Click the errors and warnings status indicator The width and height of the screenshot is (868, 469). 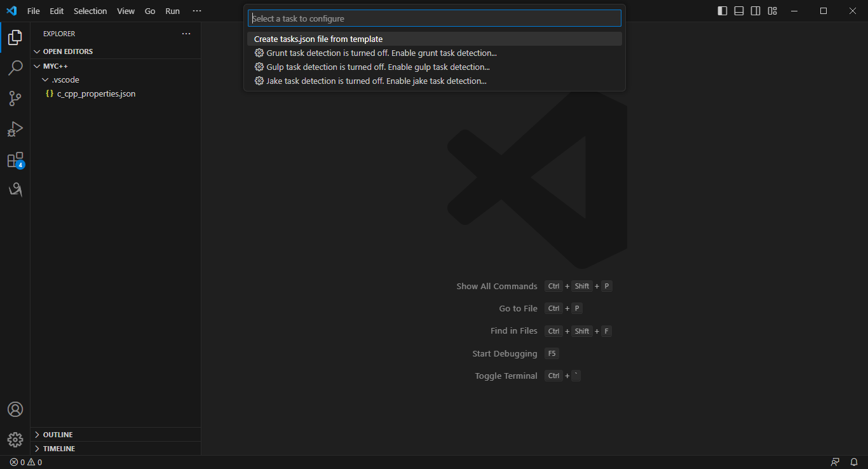coord(26,463)
